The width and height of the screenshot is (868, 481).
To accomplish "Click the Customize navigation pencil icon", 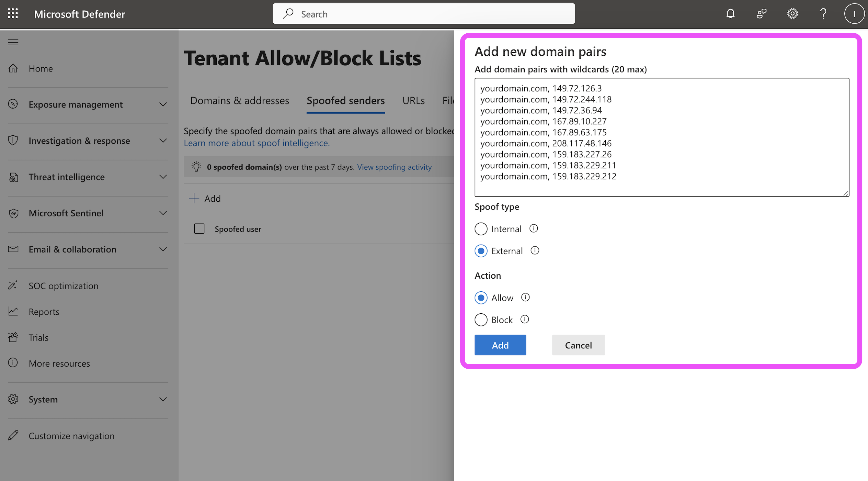I will (x=13, y=435).
